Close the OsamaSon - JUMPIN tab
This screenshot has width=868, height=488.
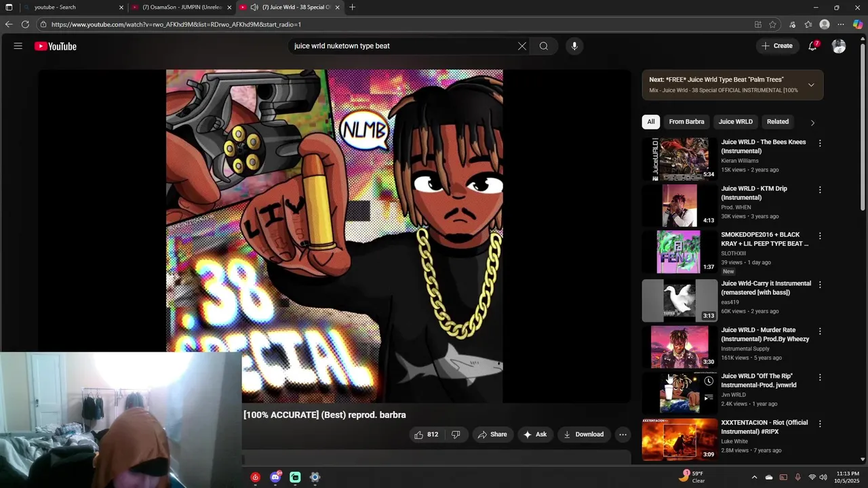[229, 7]
